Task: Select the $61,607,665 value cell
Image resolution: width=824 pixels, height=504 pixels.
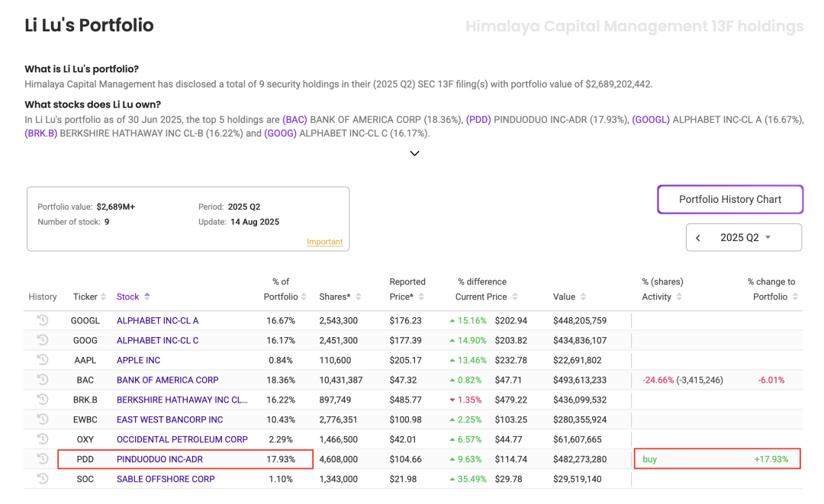Action: [577, 439]
